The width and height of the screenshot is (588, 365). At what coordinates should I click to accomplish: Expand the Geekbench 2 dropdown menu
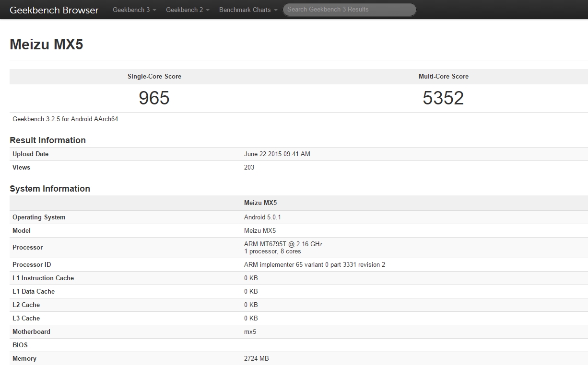coord(188,10)
